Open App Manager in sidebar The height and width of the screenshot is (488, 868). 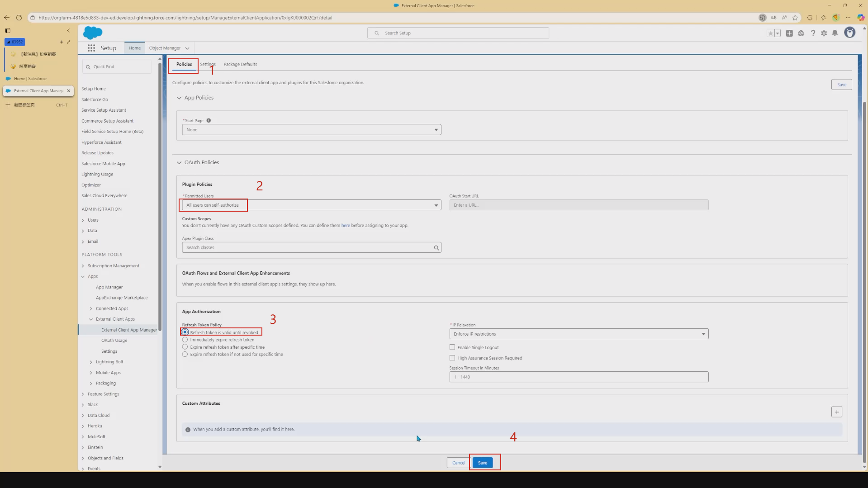(x=109, y=287)
